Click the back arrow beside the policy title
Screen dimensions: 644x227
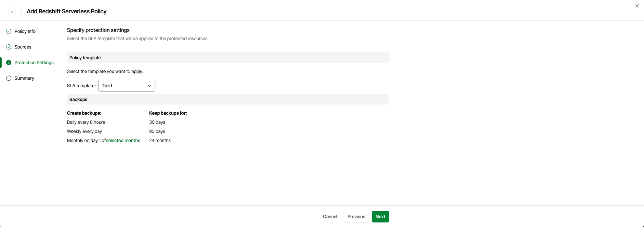coord(12,11)
